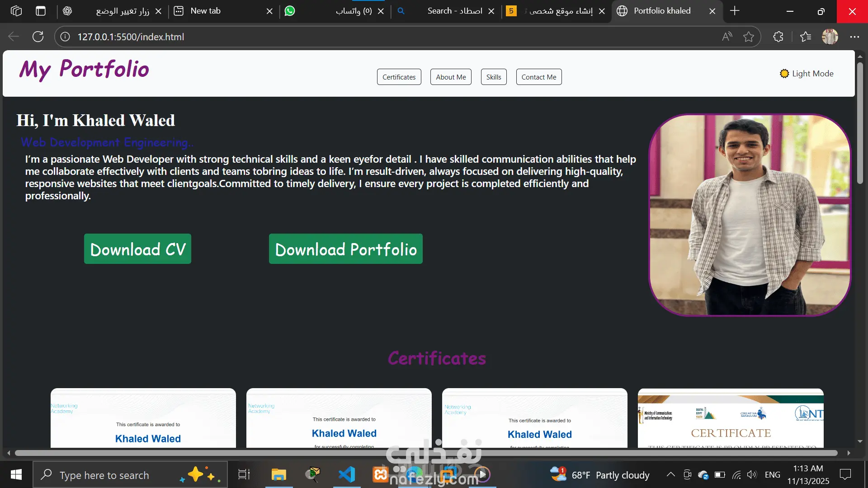The height and width of the screenshot is (488, 868).
Task: Open the Skills nav item
Action: pyautogui.click(x=494, y=77)
